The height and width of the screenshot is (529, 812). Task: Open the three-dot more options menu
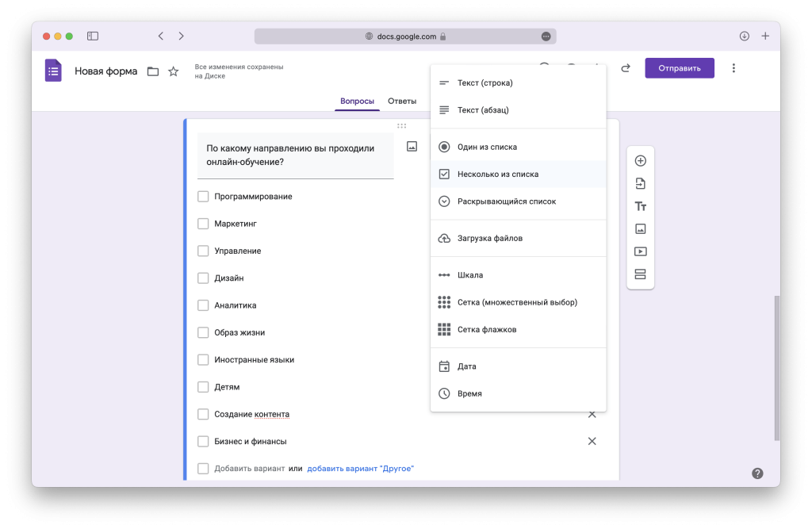733,68
